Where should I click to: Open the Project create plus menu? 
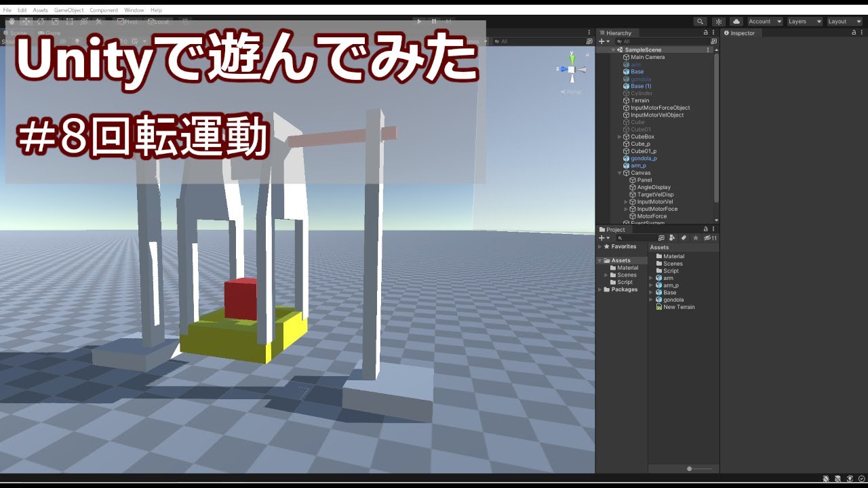[x=604, y=238]
